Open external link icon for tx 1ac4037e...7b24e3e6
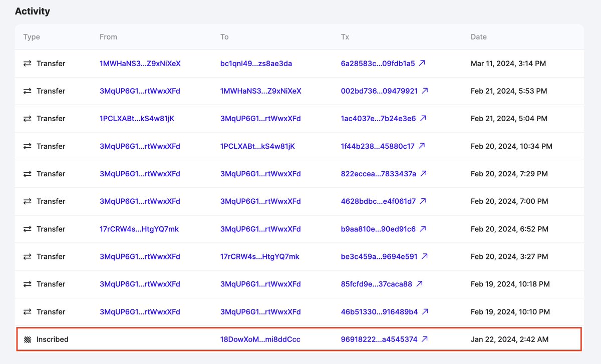 (423, 119)
